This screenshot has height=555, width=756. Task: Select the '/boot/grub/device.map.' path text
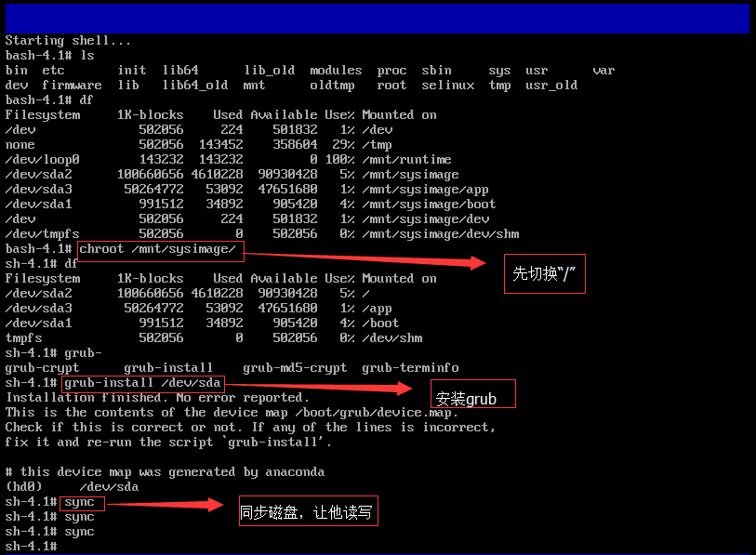click(377, 413)
